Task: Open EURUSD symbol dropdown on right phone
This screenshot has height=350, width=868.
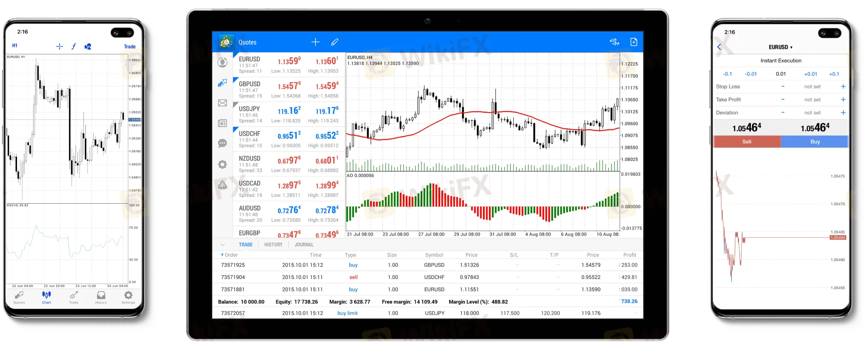Action: [780, 47]
